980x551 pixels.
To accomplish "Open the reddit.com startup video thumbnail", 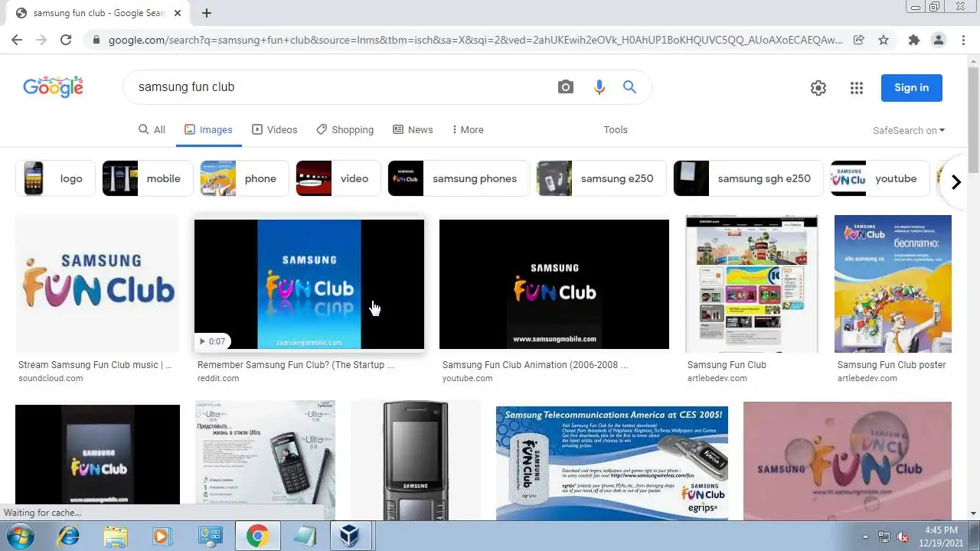I will click(309, 284).
